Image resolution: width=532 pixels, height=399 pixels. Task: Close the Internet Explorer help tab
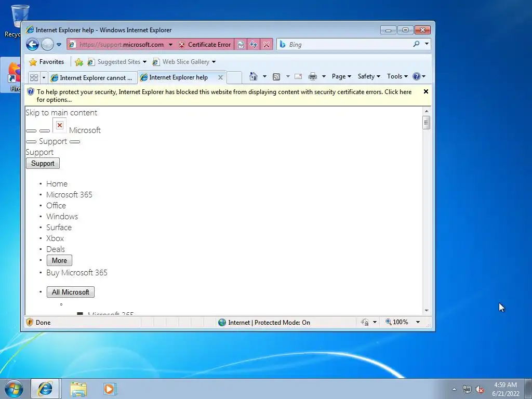click(x=220, y=77)
